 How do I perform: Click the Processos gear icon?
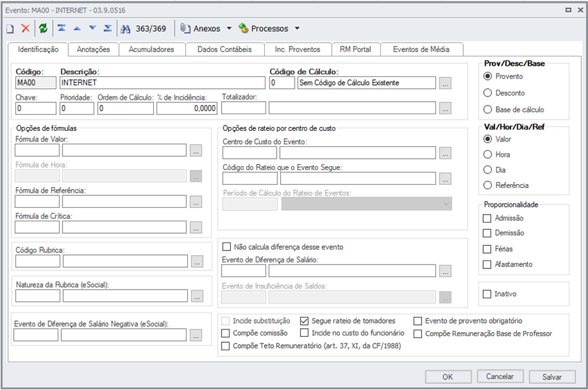244,28
